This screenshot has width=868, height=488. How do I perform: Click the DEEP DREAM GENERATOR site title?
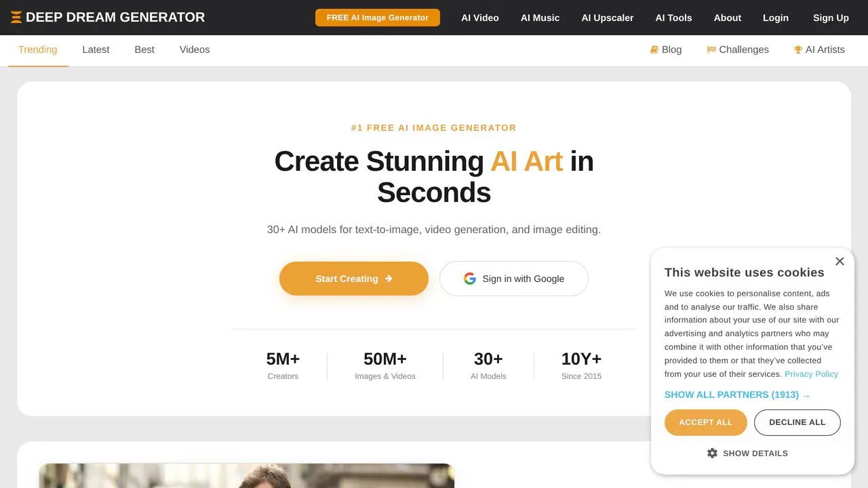click(115, 18)
